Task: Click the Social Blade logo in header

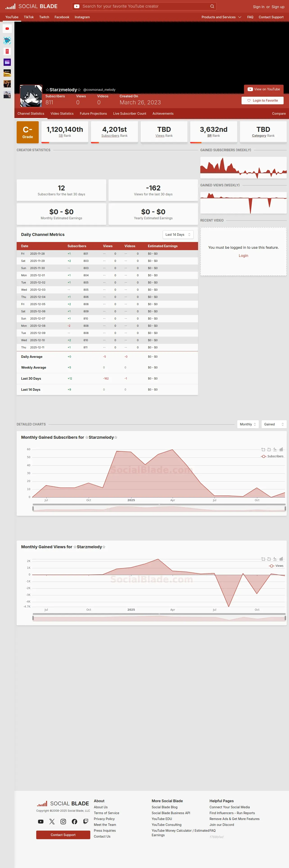Action: 31,6
